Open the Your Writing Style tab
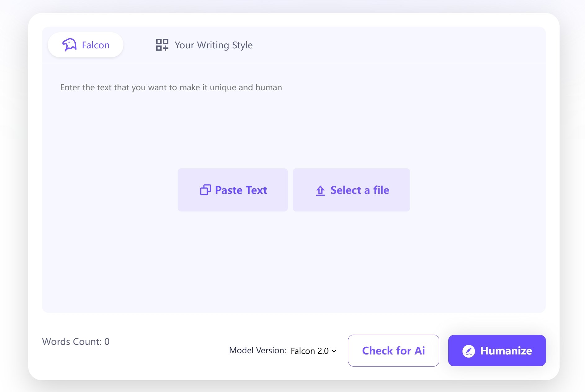The height and width of the screenshot is (392, 585). tap(204, 45)
